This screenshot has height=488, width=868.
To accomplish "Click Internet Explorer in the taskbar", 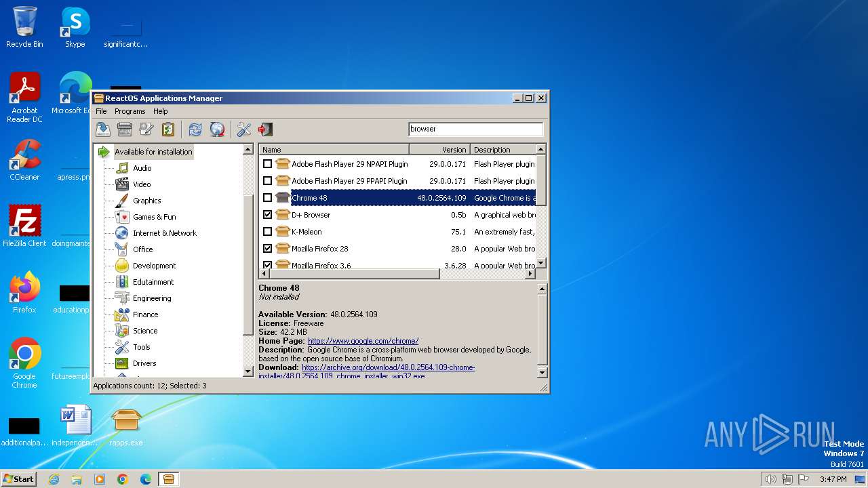I will pos(54,479).
